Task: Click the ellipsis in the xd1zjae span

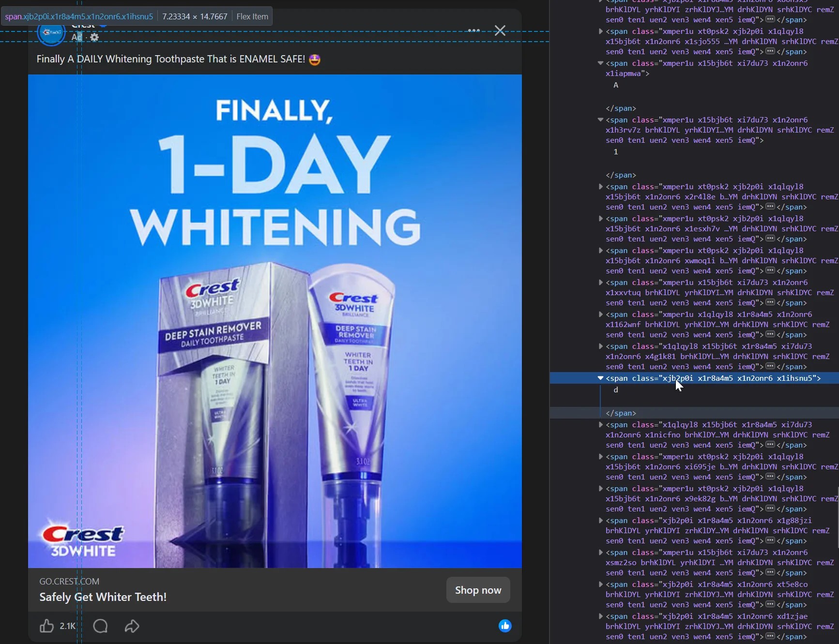Action: click(x=770, y=636)
